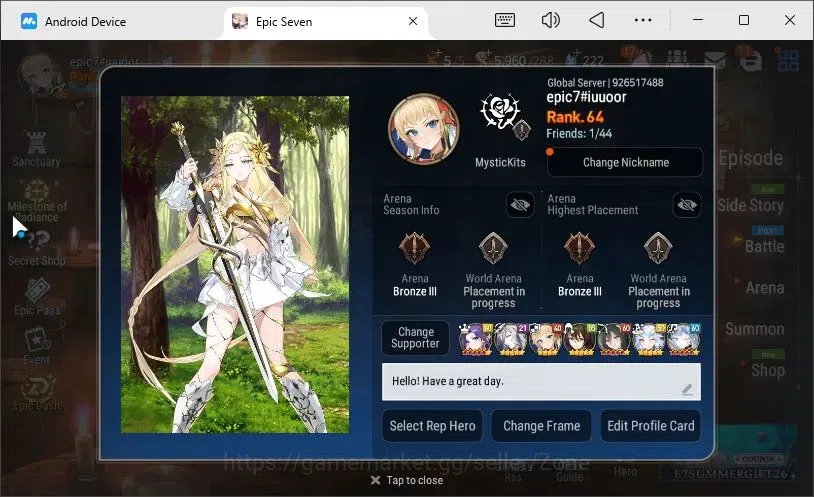Open Epic Pass in the left menu
814x497 pixels.
pos(37,298)
